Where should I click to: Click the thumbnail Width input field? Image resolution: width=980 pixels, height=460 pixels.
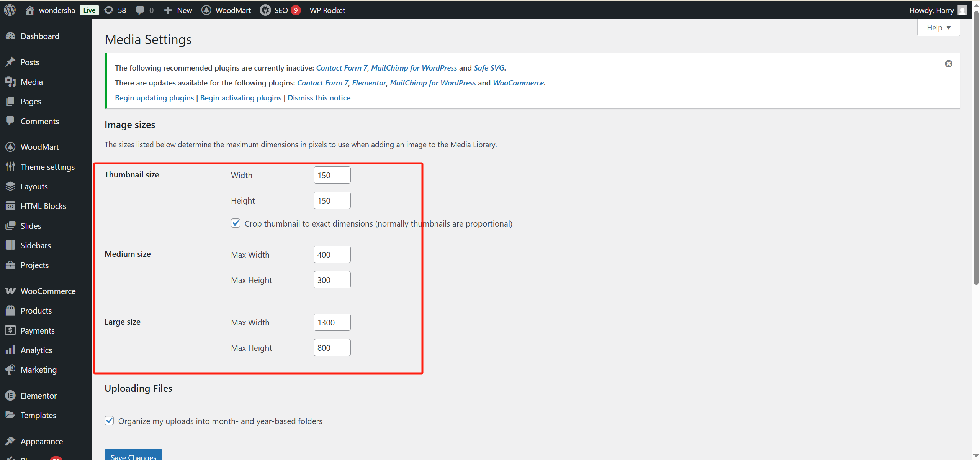[332, 175]
